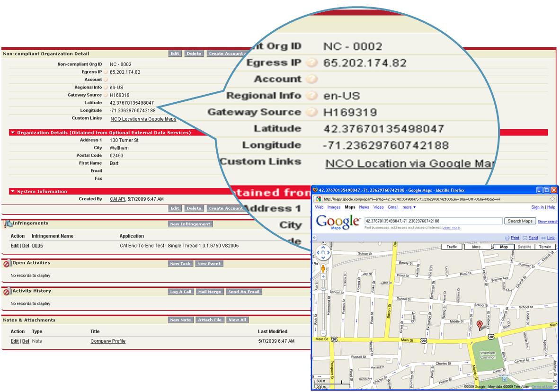The width and height of the screenshot is (560, 392).
Task: Switch to Map view
Action: [x=504, y=247]
